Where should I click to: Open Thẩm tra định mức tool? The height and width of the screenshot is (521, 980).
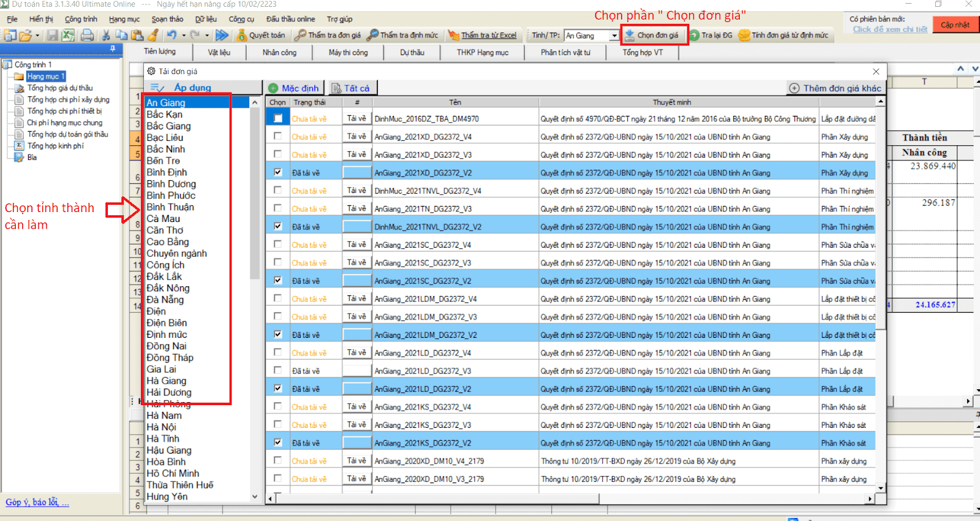click(x=402, y=36)
